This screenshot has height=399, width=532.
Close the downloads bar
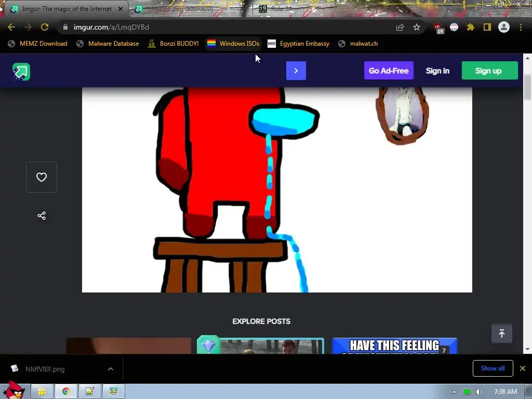tap(523, 368)
